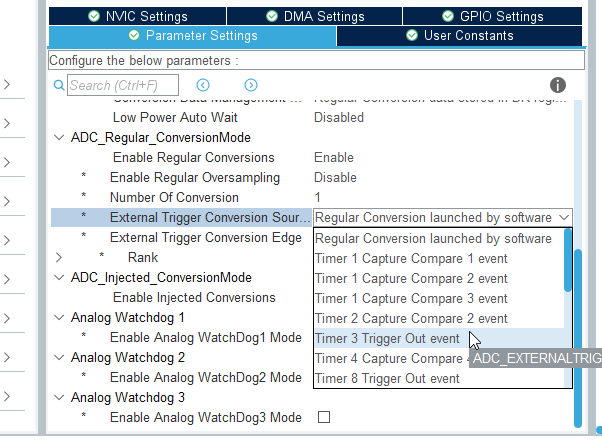Screen dimensions: 602x440
Task: Click the parameter list vertical scrollbar
Action: 577,338
